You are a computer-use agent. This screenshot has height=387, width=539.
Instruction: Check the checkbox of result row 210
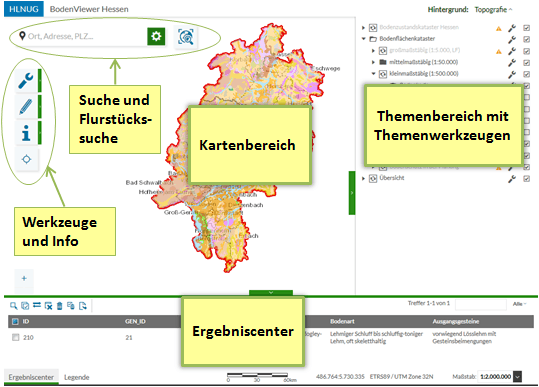click(x=15, y=338)
